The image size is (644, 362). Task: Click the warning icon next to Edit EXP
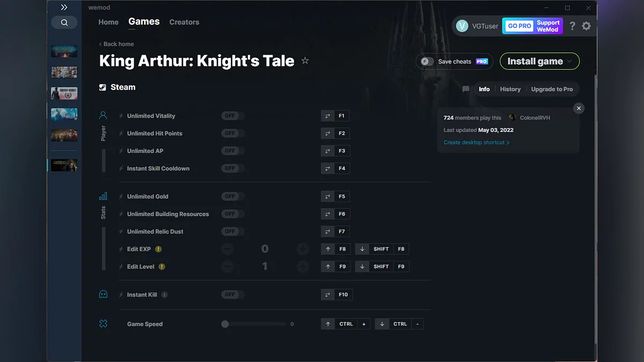pos(159,249)
